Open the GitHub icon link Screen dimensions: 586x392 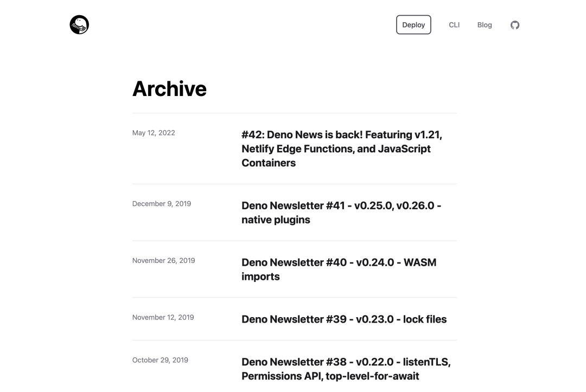[x=515, y=25]
